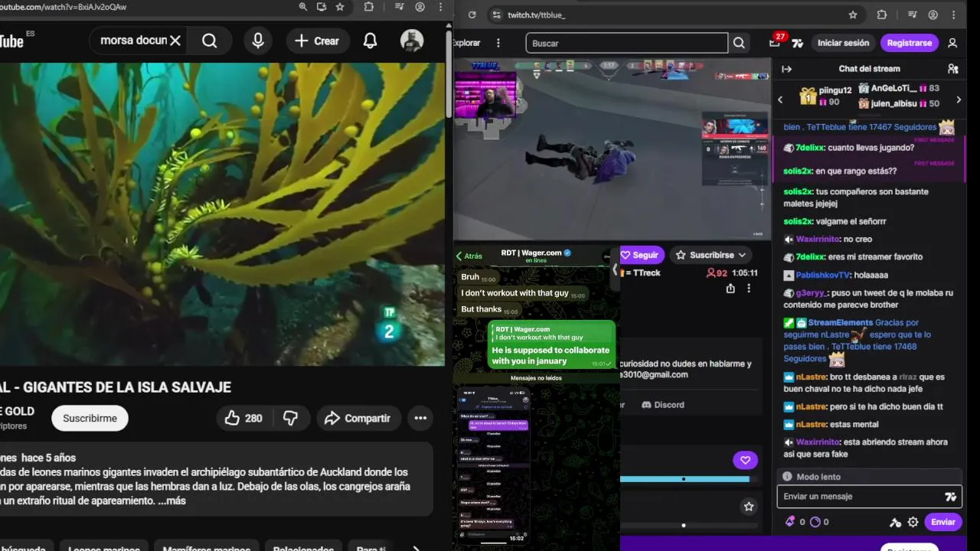Screen dimensions: 980x551
Task: Open extensions puzzle icon in Twitch browser
Action: (881, 15)
